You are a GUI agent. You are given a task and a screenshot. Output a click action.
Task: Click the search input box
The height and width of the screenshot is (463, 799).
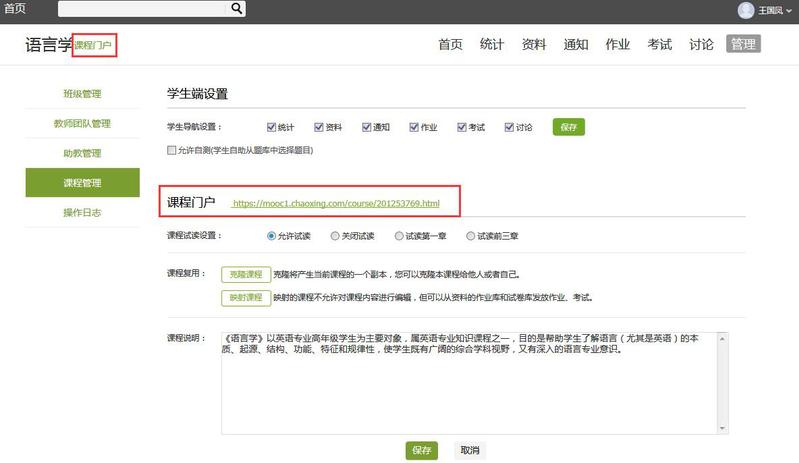coord(143,9)
